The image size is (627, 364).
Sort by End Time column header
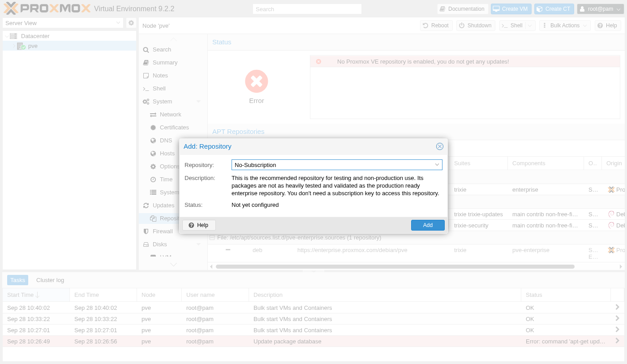point(103,295)
